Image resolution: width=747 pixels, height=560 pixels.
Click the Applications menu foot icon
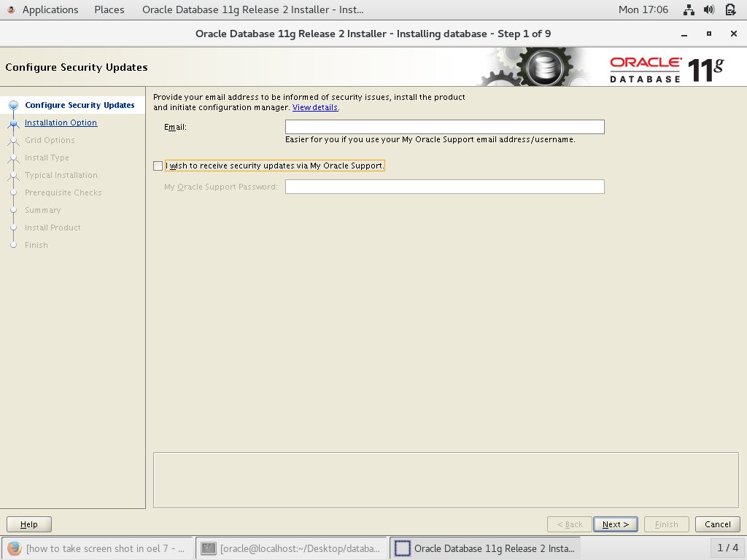tap(11, 9)
